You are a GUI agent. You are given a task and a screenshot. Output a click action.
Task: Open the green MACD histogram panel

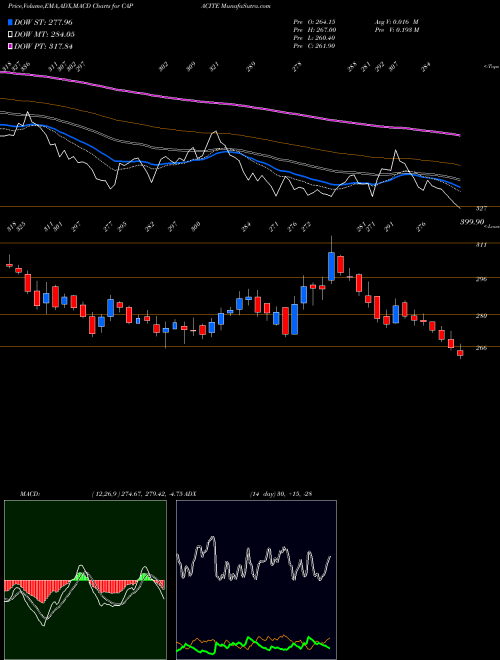pos(85,580)
